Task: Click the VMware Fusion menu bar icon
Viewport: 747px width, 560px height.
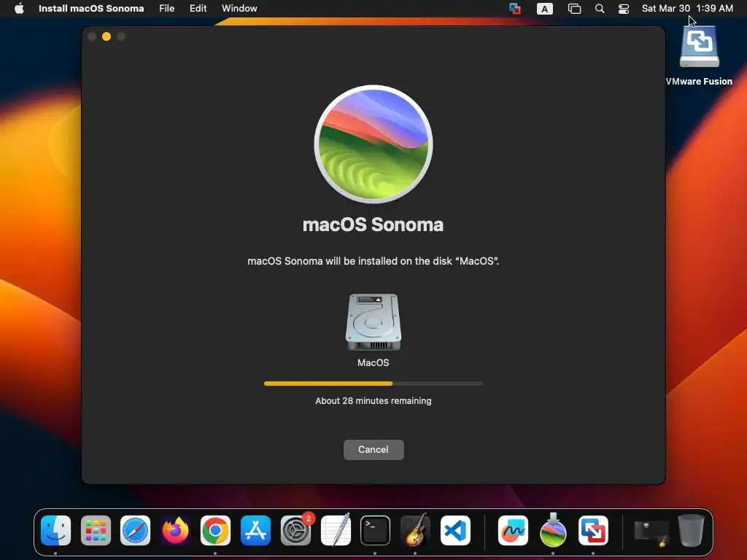Action: (515, 9)
